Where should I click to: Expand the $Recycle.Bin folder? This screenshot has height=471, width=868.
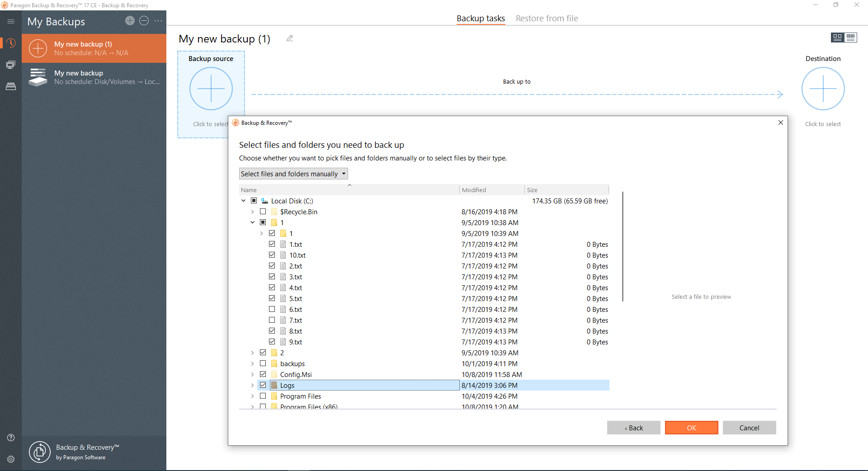(x=252, y=212)
